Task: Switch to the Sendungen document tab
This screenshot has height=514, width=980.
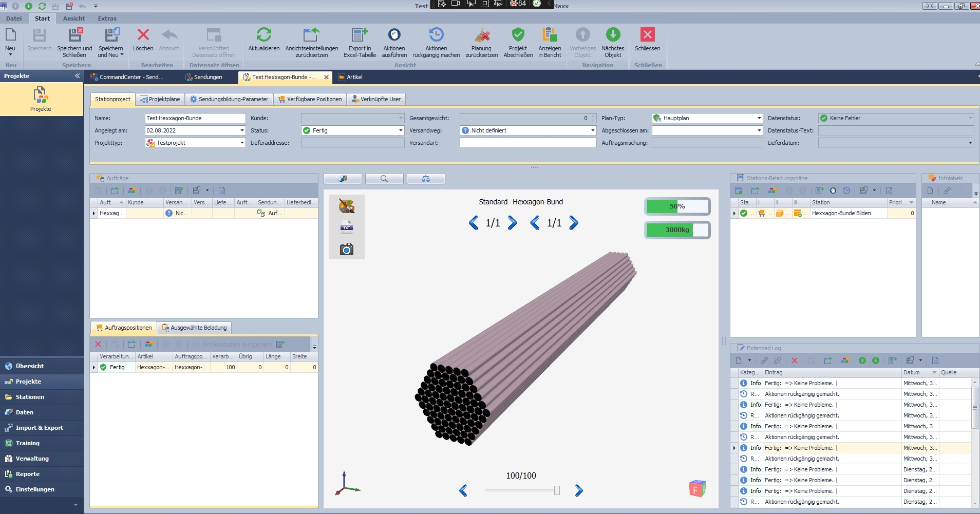Action: (204, 77)
